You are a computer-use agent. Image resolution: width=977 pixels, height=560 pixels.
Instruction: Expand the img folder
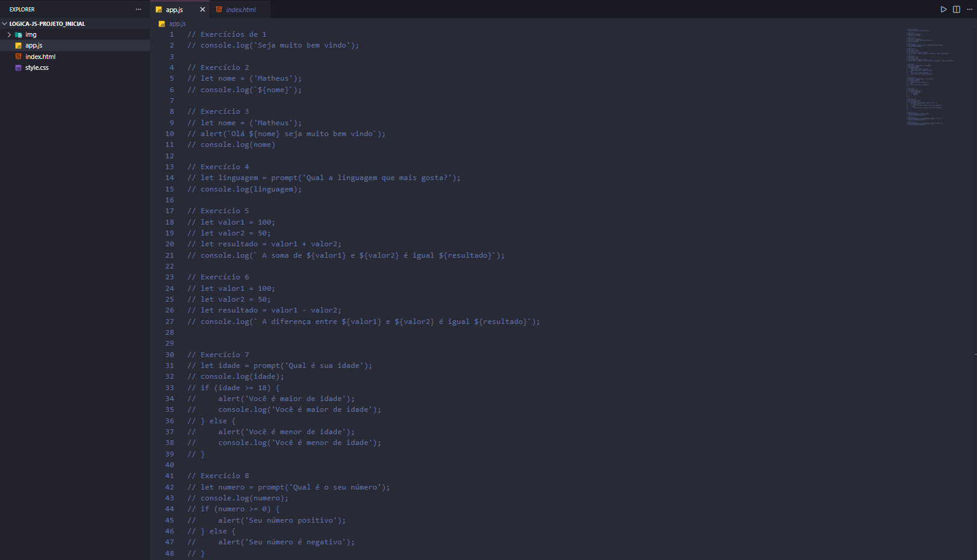tap(9, 34)
